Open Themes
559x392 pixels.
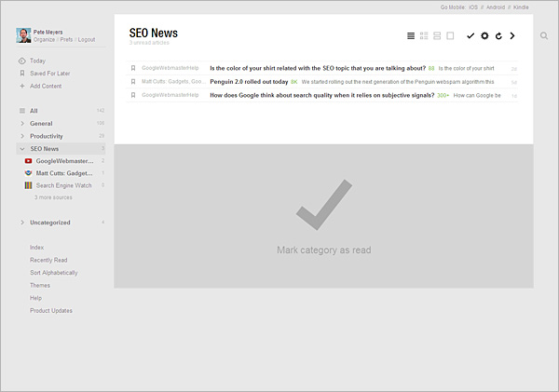40,286
